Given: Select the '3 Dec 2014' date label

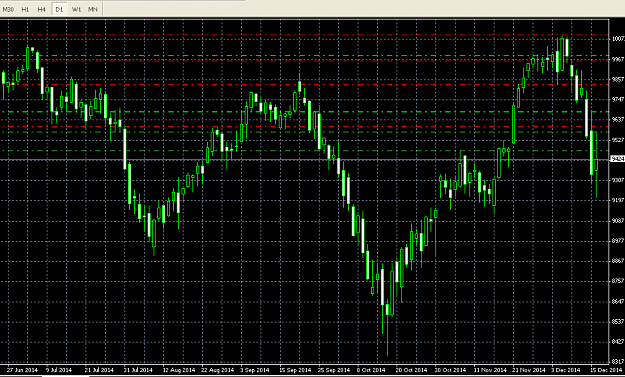Looking at the screenshot, I should pos(566,370).
